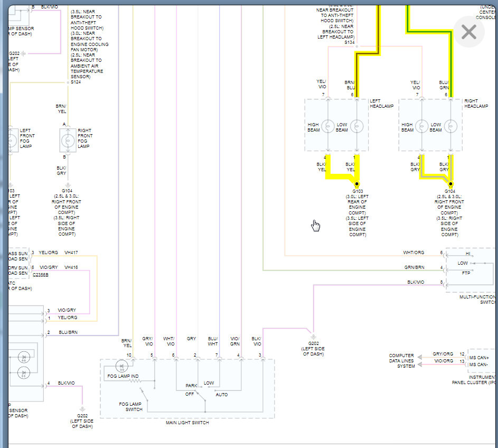The width and height of the screenshot is (498, 448).
Task: Click the BLK/VIO label at multi-function switch pin 8
Action: [x=416, y=282]
